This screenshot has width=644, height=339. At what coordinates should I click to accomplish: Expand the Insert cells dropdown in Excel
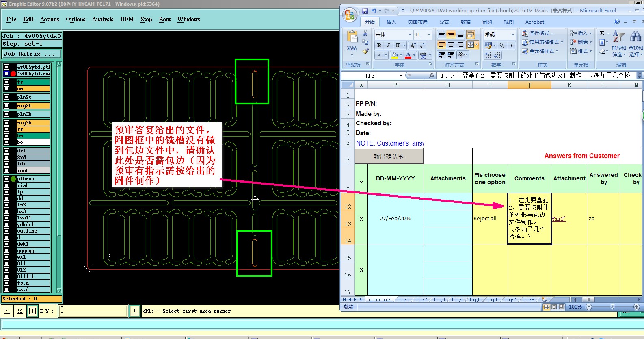click(590, 33)
